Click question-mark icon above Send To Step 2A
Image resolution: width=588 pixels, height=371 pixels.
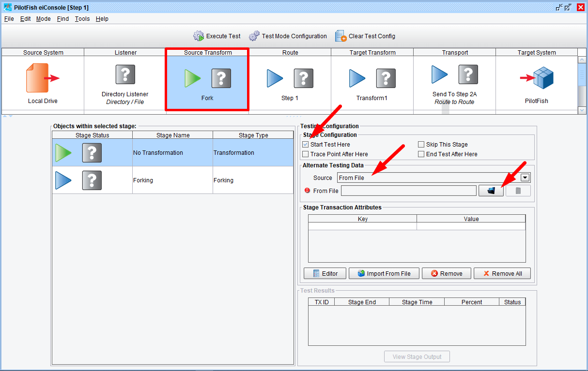click(468, 74)
